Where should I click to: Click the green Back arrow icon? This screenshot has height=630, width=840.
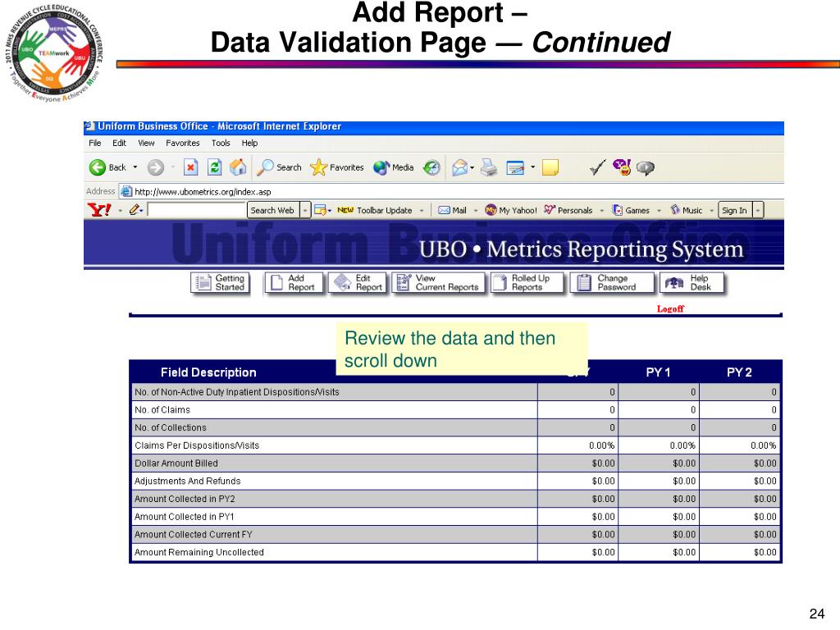(98, 167)
